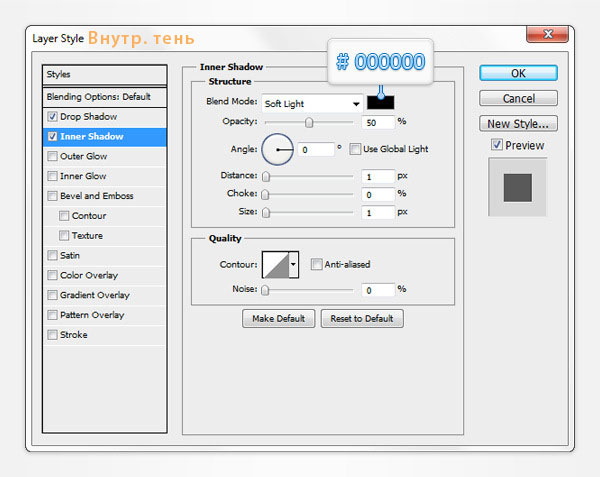Toggle the Preview checkbox
The height and width of the screenshot is (477, 600).
click(x=497, y=145)
